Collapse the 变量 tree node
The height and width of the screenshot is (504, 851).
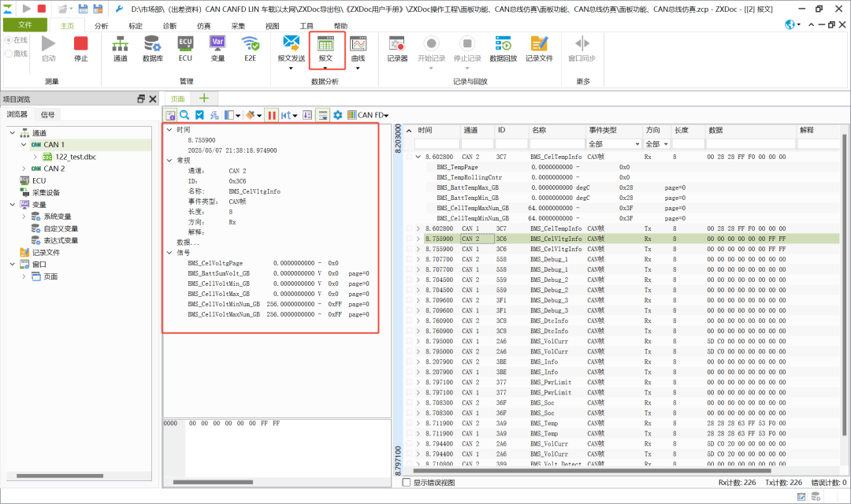point(13,205)
